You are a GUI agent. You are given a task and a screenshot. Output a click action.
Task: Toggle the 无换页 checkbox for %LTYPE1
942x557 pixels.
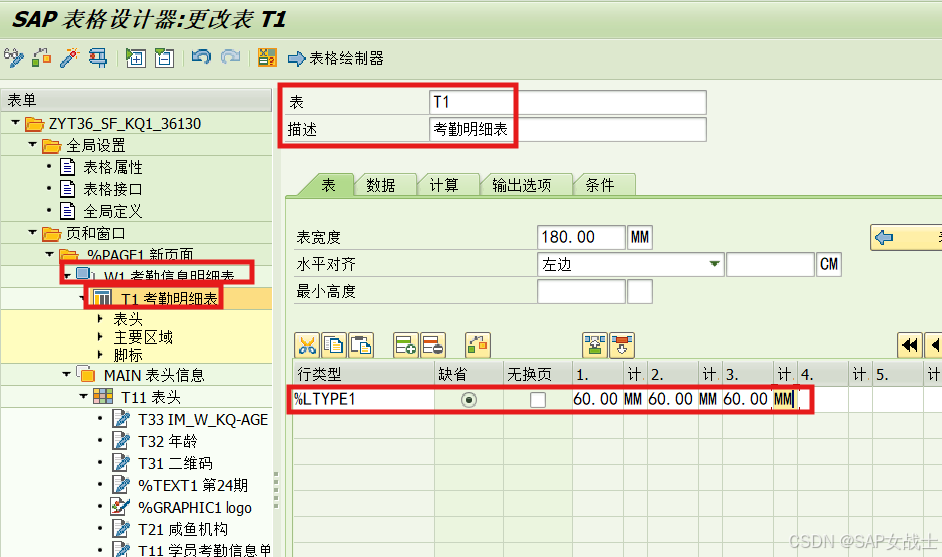(x=538, y=400)
